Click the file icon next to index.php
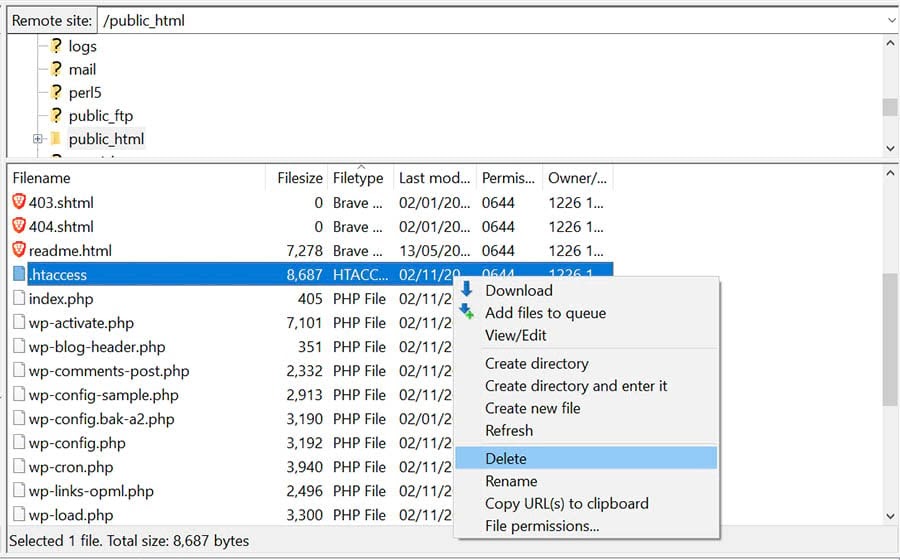This screenshot has width=900, height=560. click(x=19, y=298)
